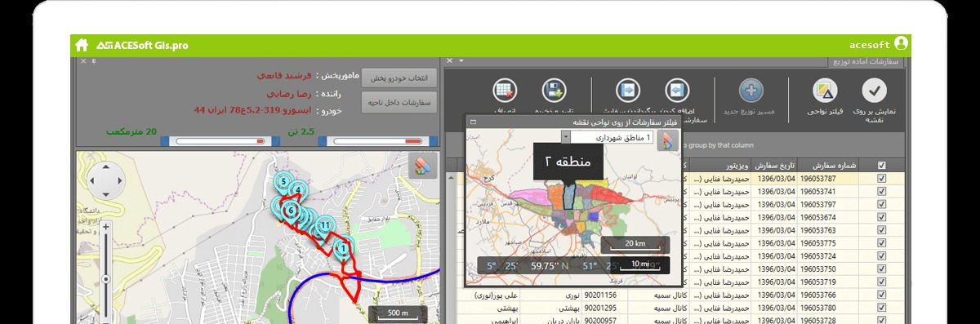Click the visitor cell in row 196053797
The width and height of the screenshot is (980, 324).
click(x=721, y=204)
